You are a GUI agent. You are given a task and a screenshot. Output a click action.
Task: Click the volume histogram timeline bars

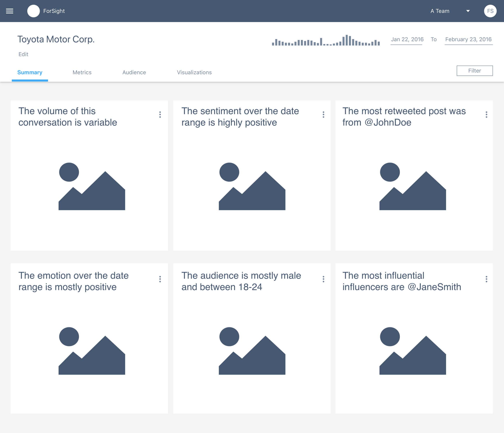tap(326, 41)
